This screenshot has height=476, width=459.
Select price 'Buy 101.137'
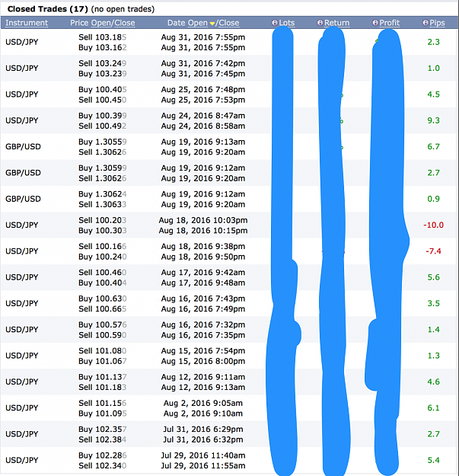pos(103,377)
